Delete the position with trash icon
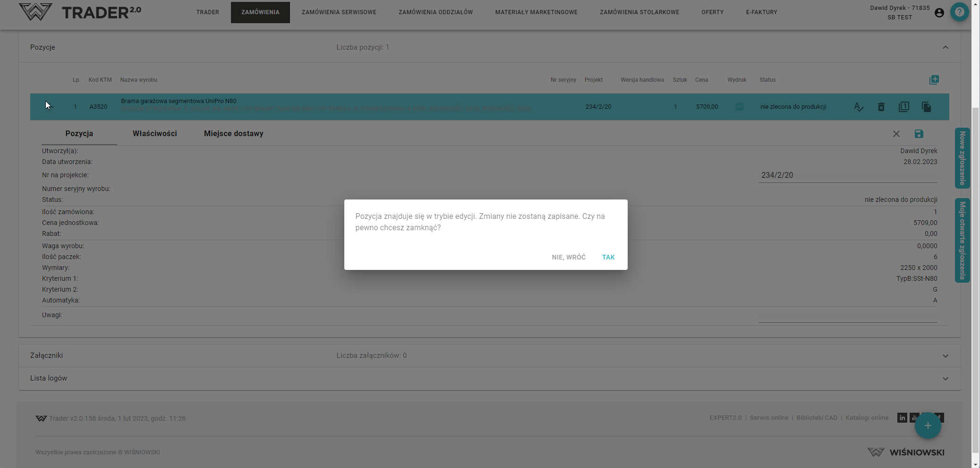980x468 pixels. (x=881, y=107)
